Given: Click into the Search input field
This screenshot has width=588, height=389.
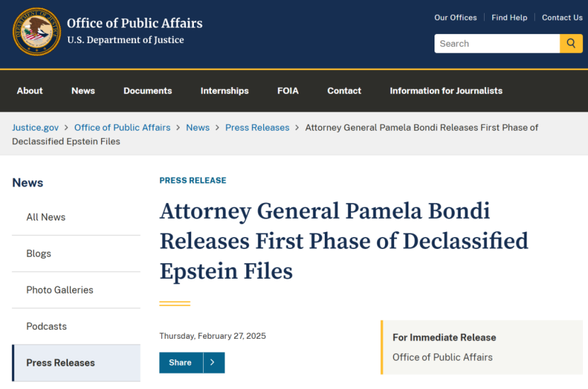Looking at the screenshot, I should pyautogui.click(x=497, y=43).
